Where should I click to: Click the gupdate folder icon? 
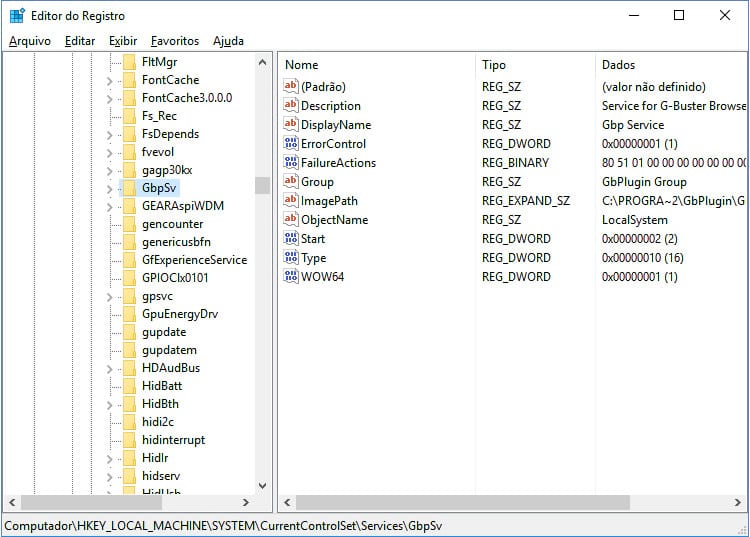coord(130,332)
